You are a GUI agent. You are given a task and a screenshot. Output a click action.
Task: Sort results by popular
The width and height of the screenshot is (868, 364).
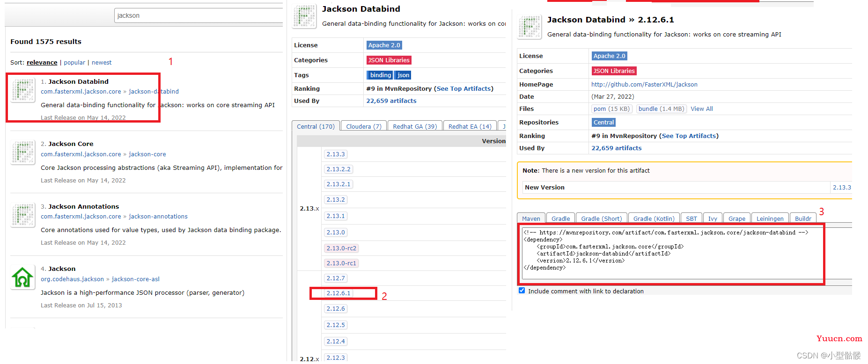(74, 62)
